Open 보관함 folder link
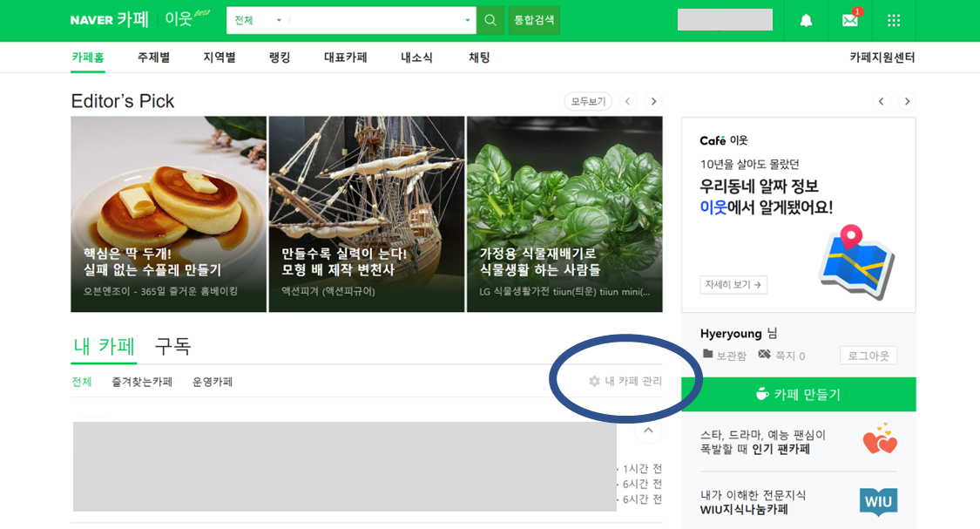 tap(725, 356)
